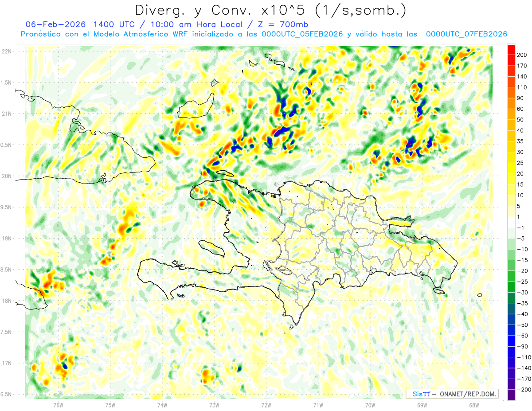The width and height of the screenshot is (532, 411).
Task: Click the '72W' longitude label
Action: (x=266, y=405)
